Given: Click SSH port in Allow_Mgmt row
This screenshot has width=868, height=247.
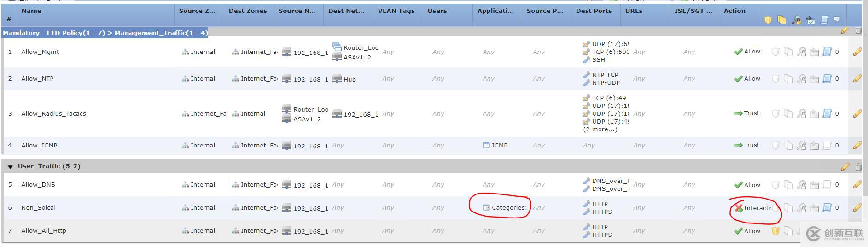Looking at the screenshot, I should (594, 60).
